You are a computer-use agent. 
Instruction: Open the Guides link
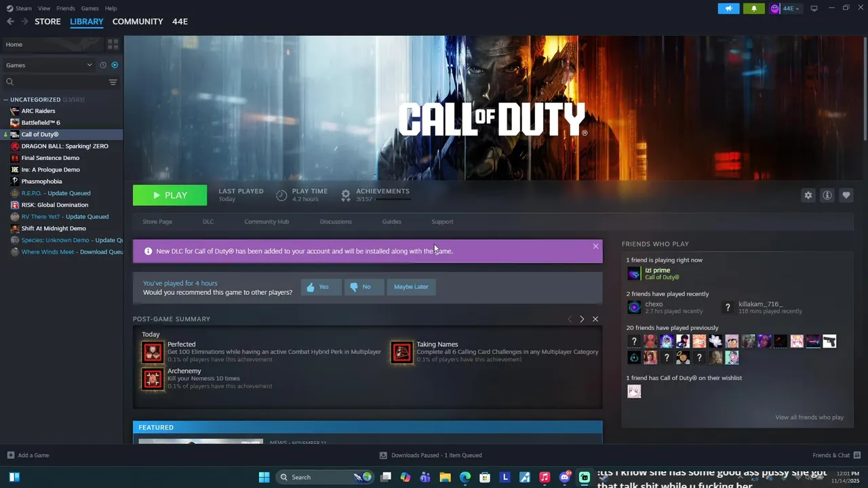click(x=392, y=222)
